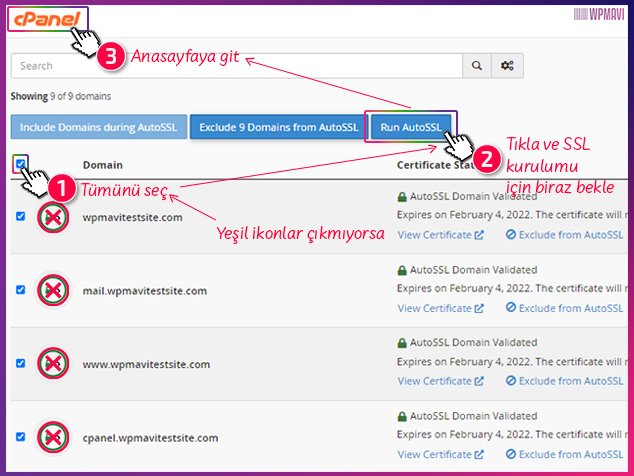Click the mail.wpmavitestsite.com status icon
Viewport: 634px width, 476px height.
click(53, 290)
